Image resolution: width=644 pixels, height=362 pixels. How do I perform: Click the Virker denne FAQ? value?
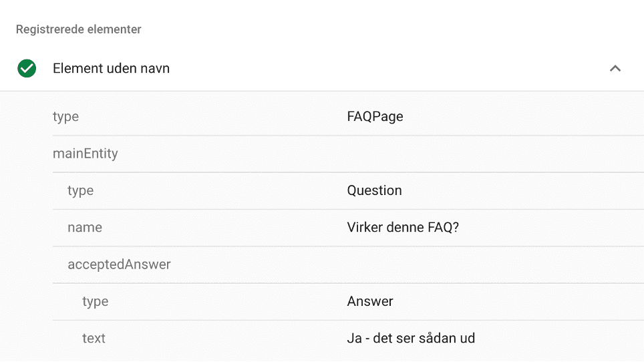403,227
